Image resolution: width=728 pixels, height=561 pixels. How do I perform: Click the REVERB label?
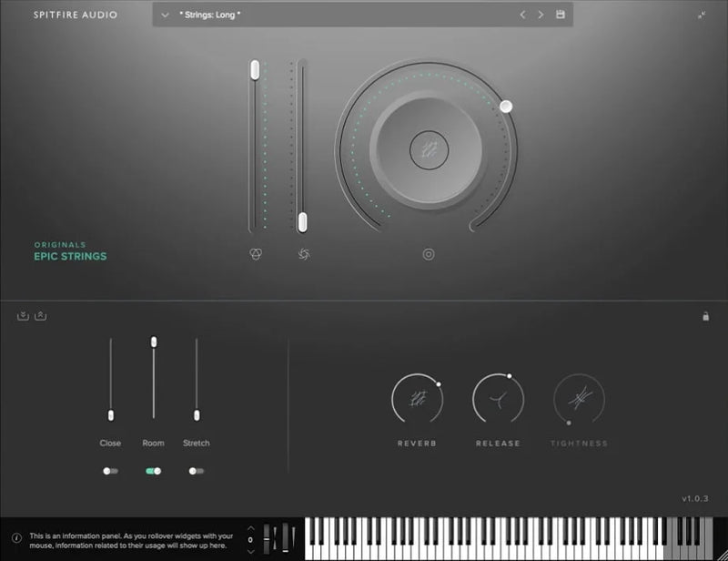[417, 444]
